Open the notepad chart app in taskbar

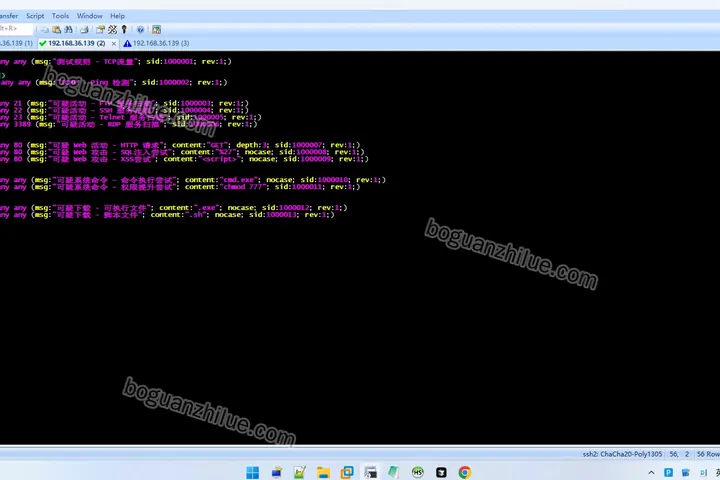tap(300, 472)
